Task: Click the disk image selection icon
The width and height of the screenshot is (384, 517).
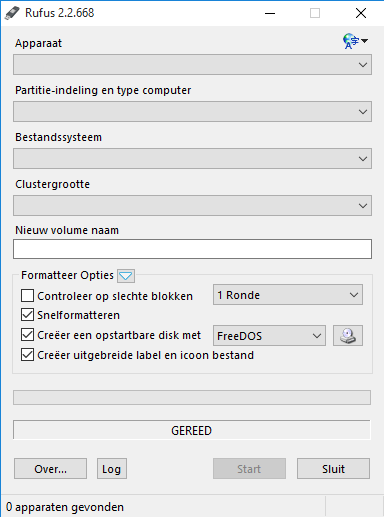Action: [x=348, y=335]
